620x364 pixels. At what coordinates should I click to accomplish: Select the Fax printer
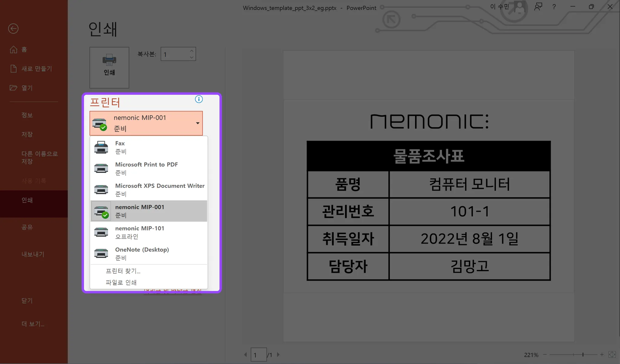coord(149,147)
